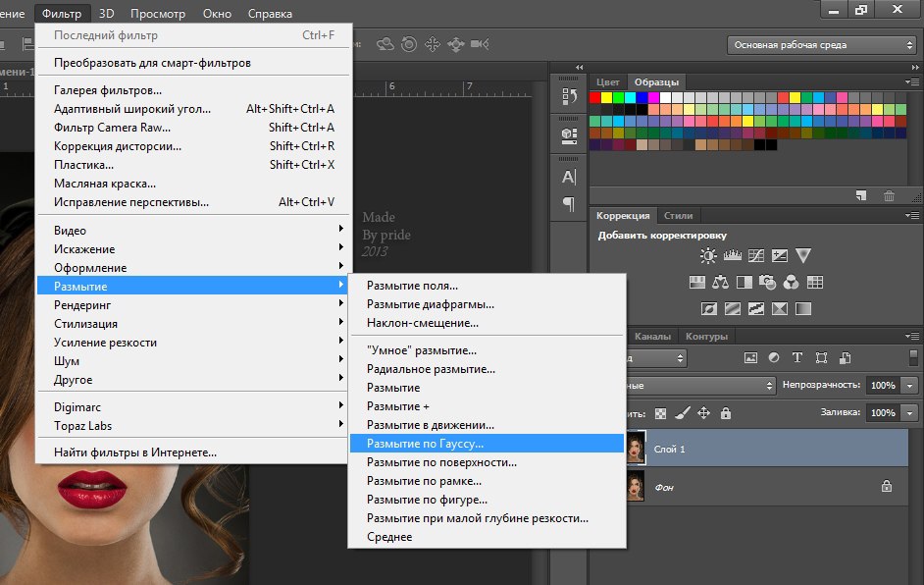Delete swatch using the trash icon
924x585 pixels.
[x=889, y=196]
